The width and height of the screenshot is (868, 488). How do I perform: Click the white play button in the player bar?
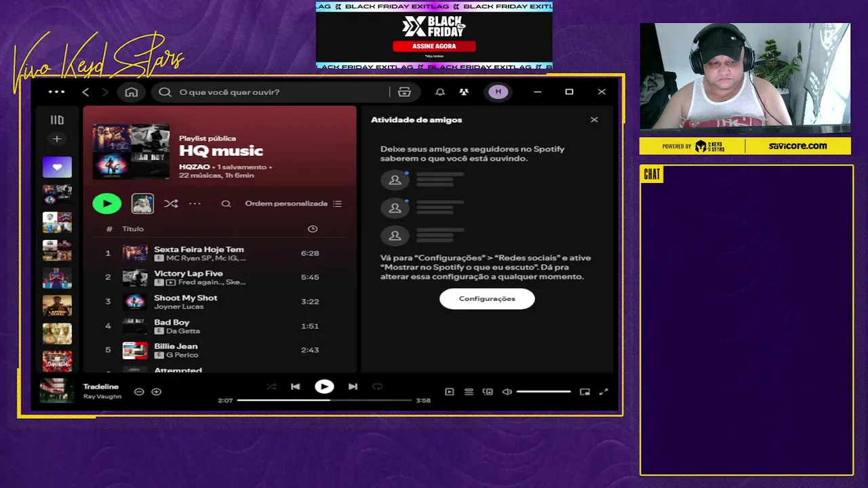pos(324,387)
